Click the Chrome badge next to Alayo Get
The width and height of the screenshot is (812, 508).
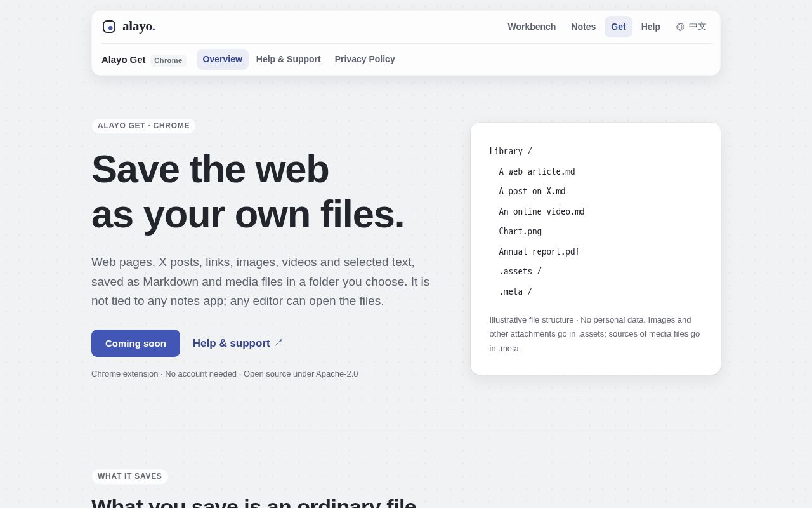[168, 60]
